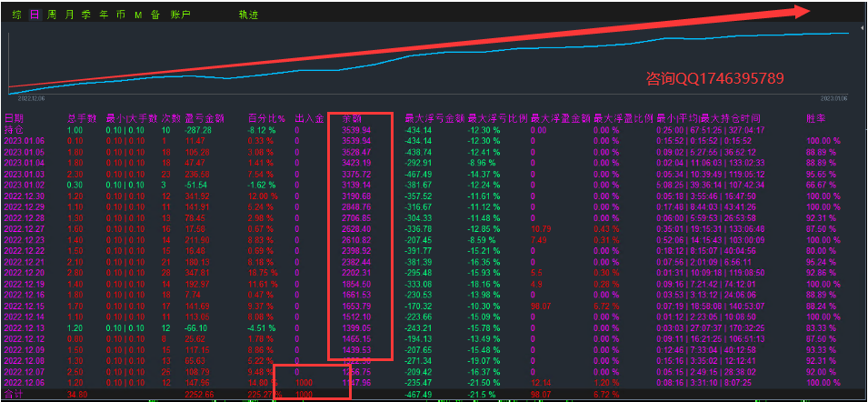Select the 日 daily tab
The width and height of the screenshot is (868, 402).
35,15
